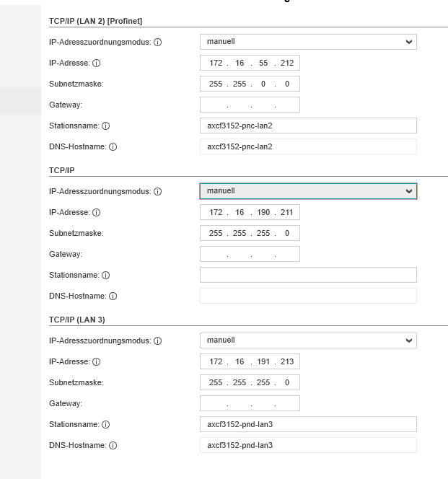Image resolution: width=448 pixels, height=479 pixels.
Task: Click Stationsname field axcf3152-pnd-lan3
Action: 308,424
